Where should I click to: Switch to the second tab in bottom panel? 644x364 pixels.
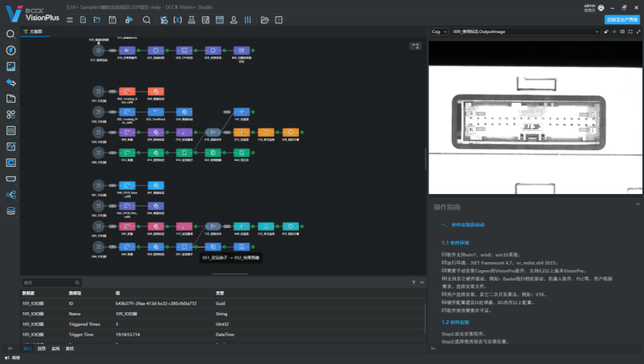click(x=41, y=348)
